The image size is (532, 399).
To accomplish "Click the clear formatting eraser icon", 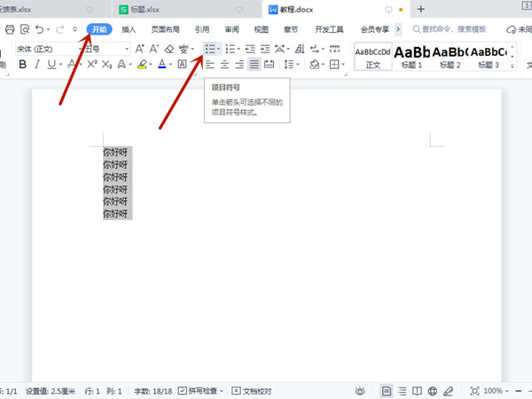I will tap(168, 48).
